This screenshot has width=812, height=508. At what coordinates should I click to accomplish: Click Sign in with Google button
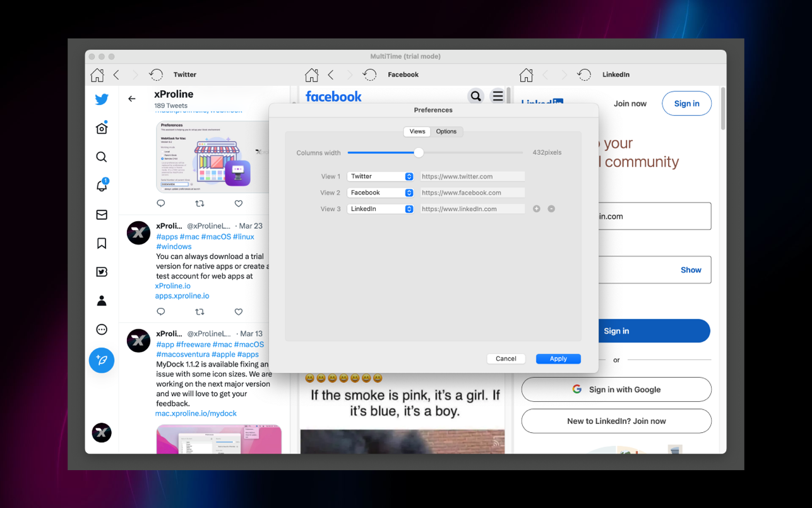[x=616, y=390]
